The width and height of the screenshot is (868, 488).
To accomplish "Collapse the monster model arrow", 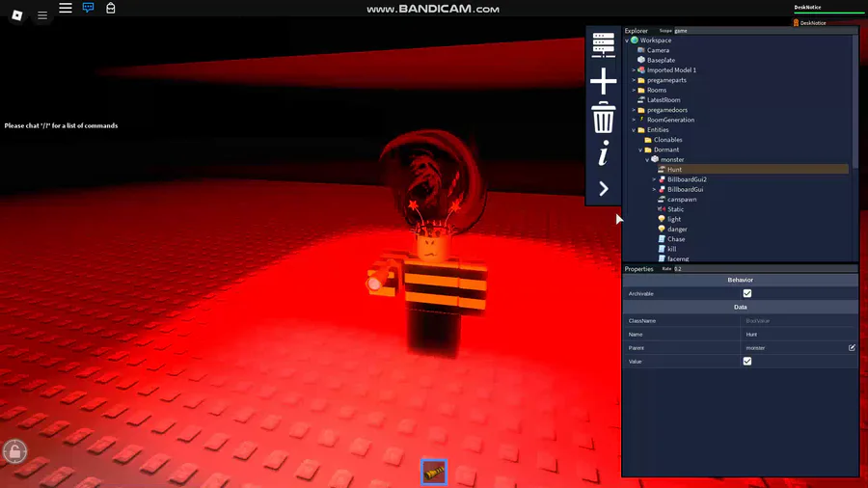I will coord(647,160).
